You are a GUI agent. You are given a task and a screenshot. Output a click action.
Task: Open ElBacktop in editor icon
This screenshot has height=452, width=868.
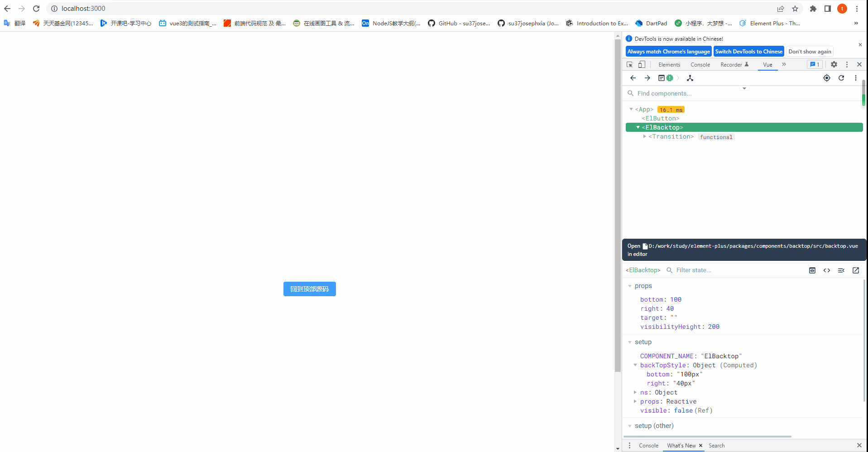856,270
